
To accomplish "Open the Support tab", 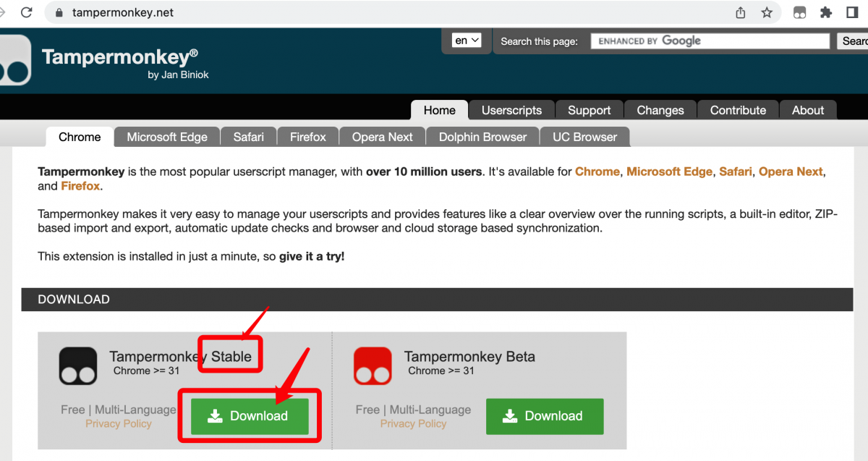I will point(589,110).
